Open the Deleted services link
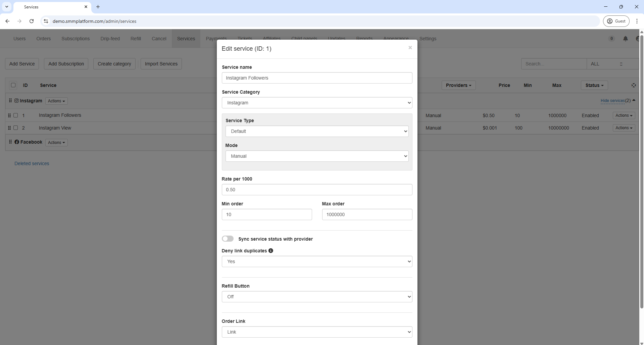The image size is (644, 345). [32, 163]
